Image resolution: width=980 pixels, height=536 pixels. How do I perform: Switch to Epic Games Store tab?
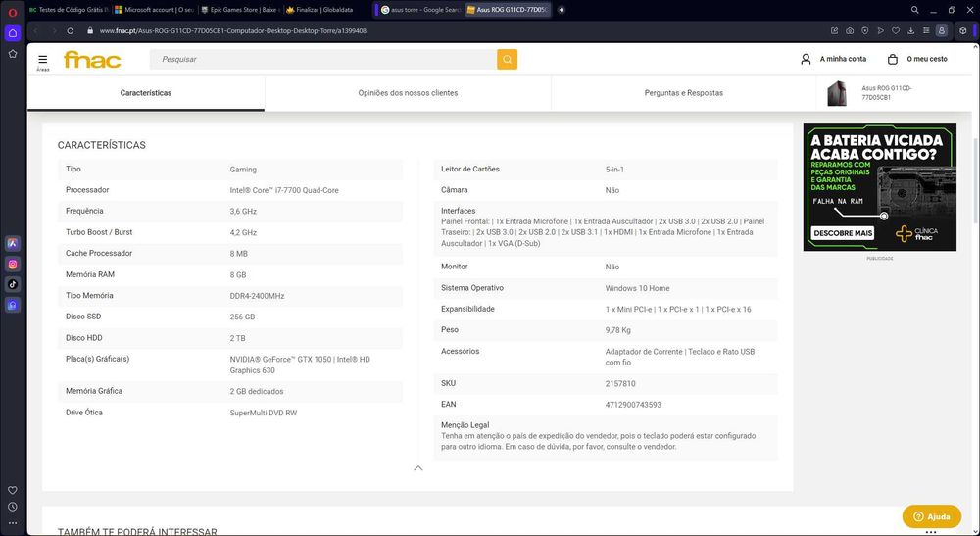tap(240, 10)
